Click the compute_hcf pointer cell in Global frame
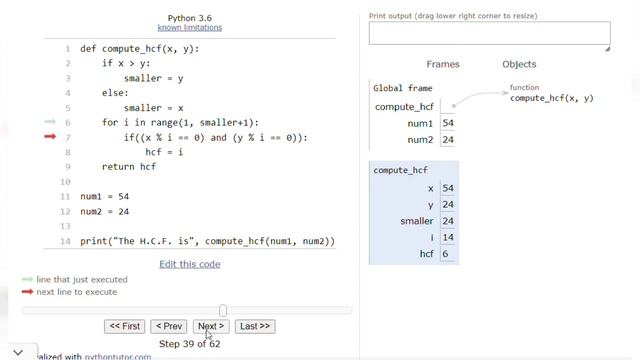Viewport: 640px width, 360px height. coord(448,106)
